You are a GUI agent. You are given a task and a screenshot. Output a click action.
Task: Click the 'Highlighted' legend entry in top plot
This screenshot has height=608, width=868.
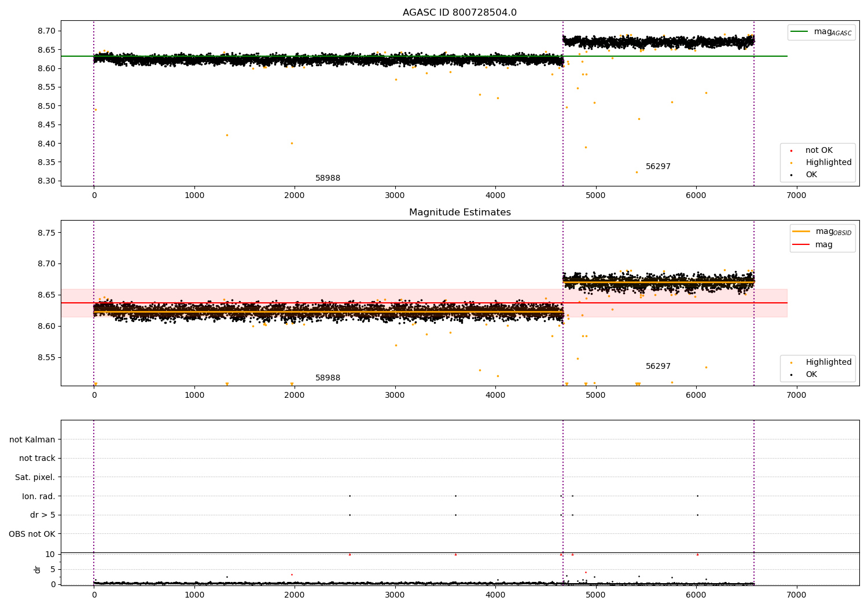pyautogui.click(x=821, y=163)
